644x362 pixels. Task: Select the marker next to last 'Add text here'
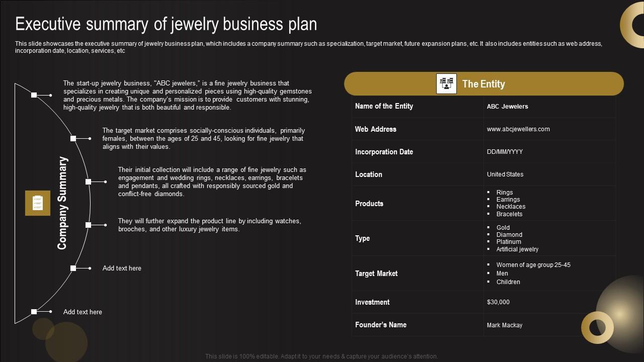pyautogui.click(x=34, y=312)
